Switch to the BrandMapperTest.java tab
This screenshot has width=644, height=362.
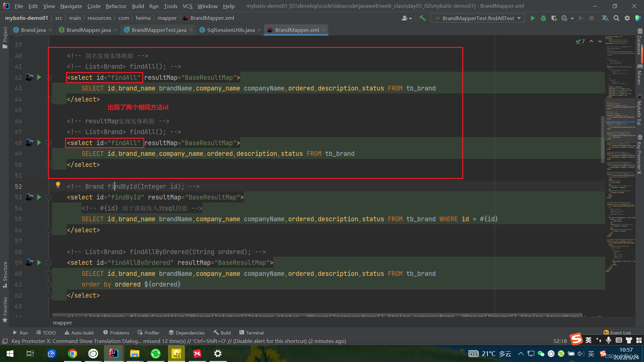point(158,30)
